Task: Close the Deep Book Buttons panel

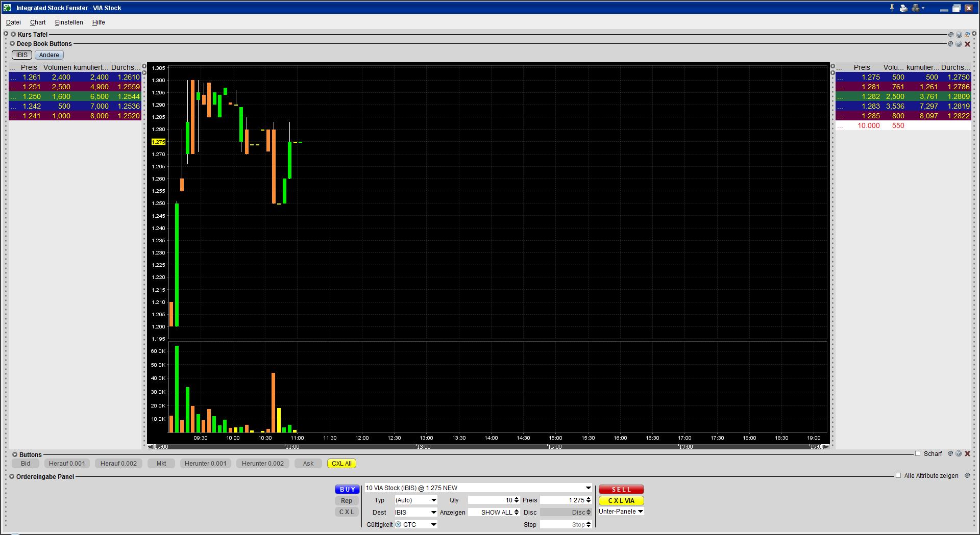Action: click(967, 44)
